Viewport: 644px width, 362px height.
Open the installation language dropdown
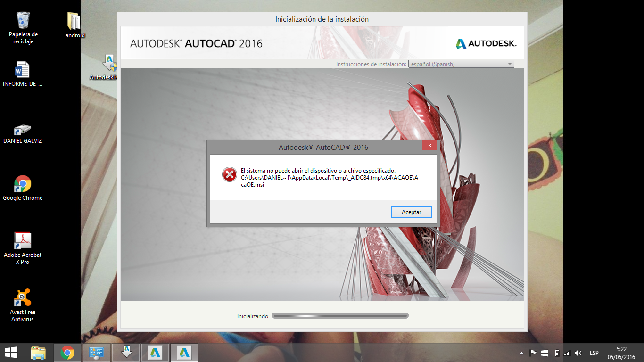[x=461, y=64]
